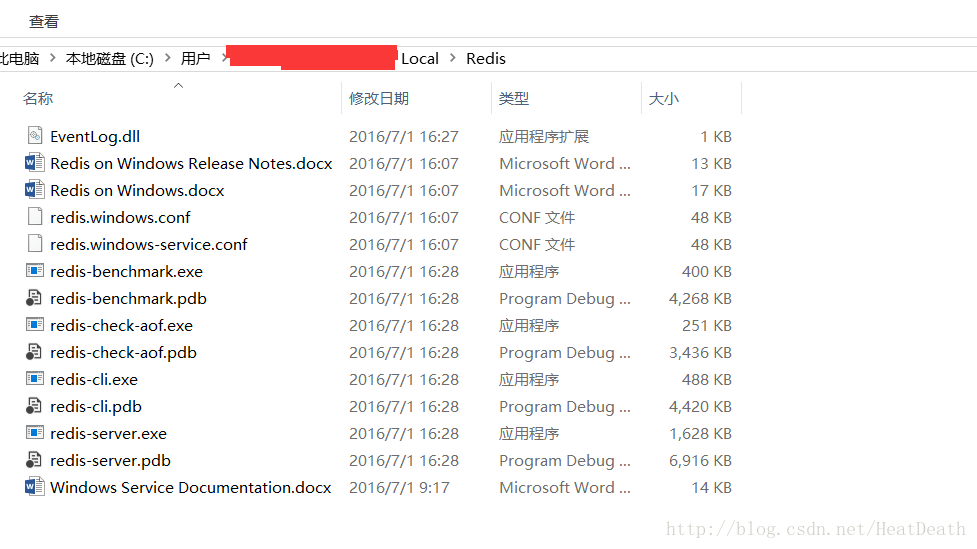
Task: Click the 3,436 KB size value
Action: tap(700, 353)
